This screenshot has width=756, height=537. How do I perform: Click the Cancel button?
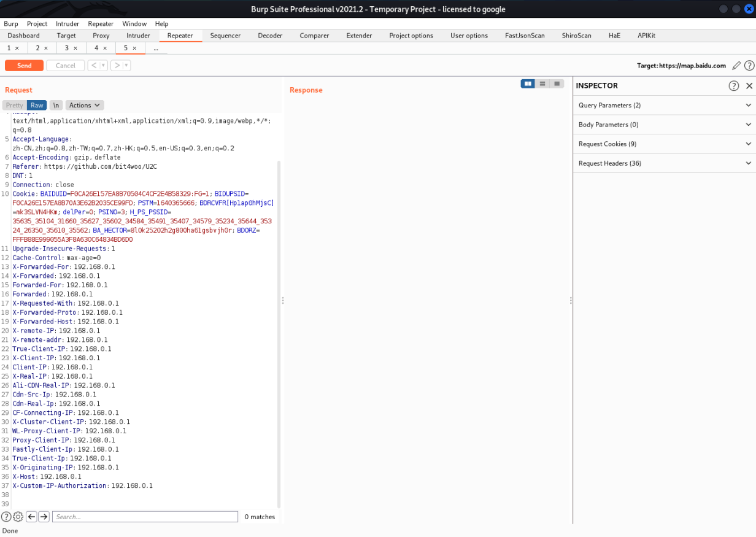pos(66,66)
